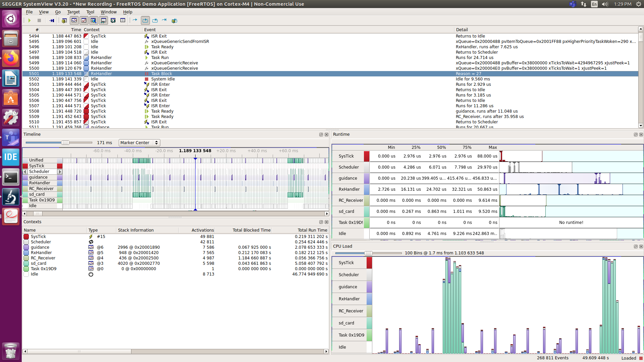Viewport: 644px width, 362px height.
Task: Start recording with the green play icon
Action: [30, 20]
